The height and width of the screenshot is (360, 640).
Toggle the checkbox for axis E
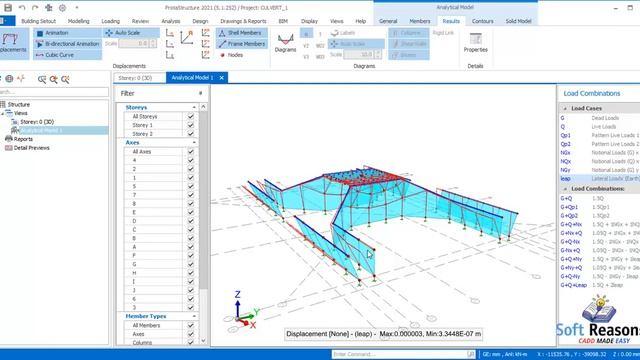(191, 212)
